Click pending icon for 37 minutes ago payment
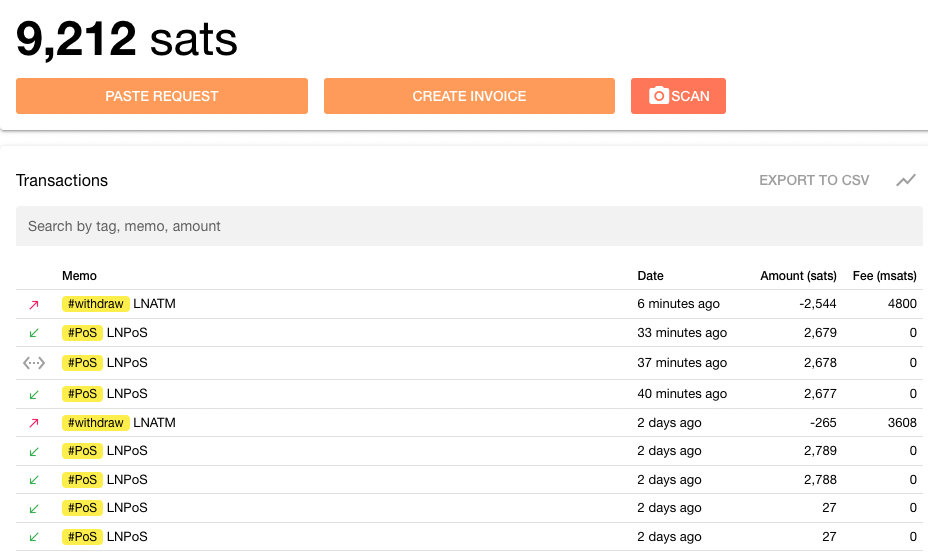928x552 pixels. click(x=34, y=363)
